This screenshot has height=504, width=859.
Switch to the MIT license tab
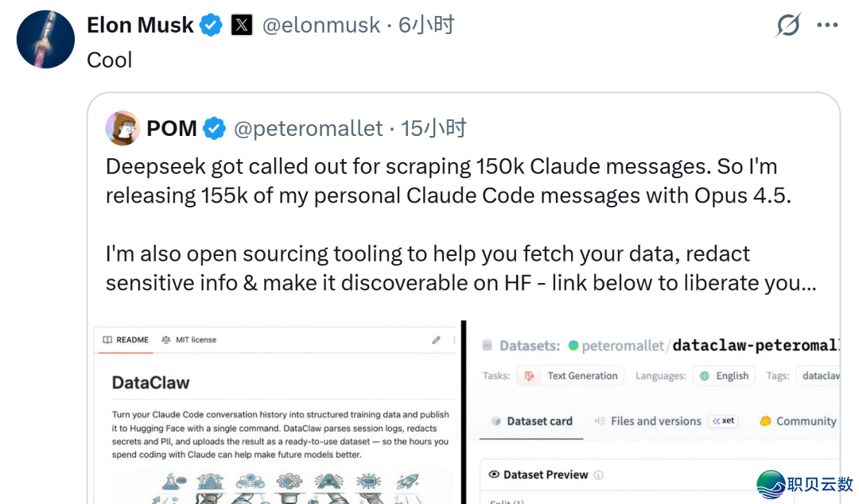189,340
